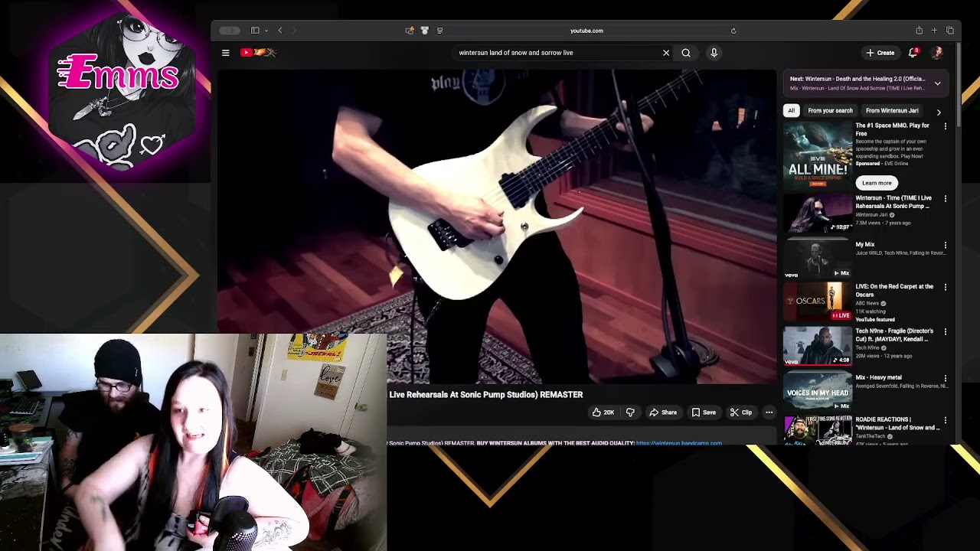Open the wintersun.bandcamp.com link
Viewport: 980px width, 551px height.
click(x=678, y=443)
